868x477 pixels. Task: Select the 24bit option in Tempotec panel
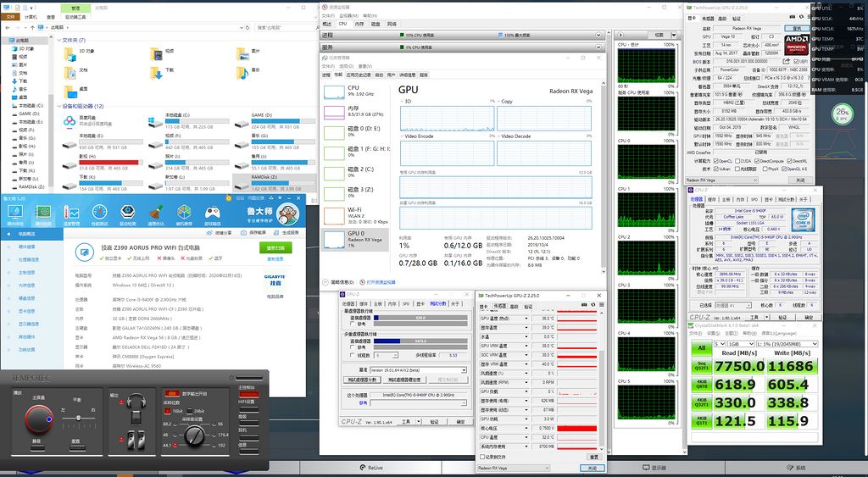(x=191, y=411)
